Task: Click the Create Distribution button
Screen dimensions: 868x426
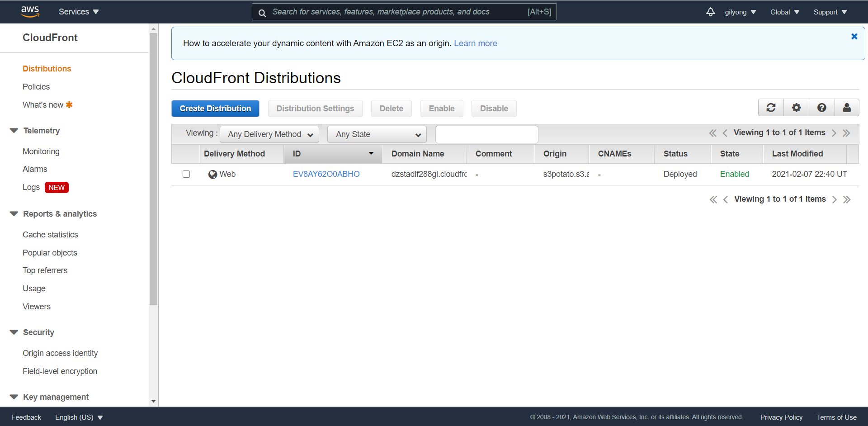Action: click(215, 109)
